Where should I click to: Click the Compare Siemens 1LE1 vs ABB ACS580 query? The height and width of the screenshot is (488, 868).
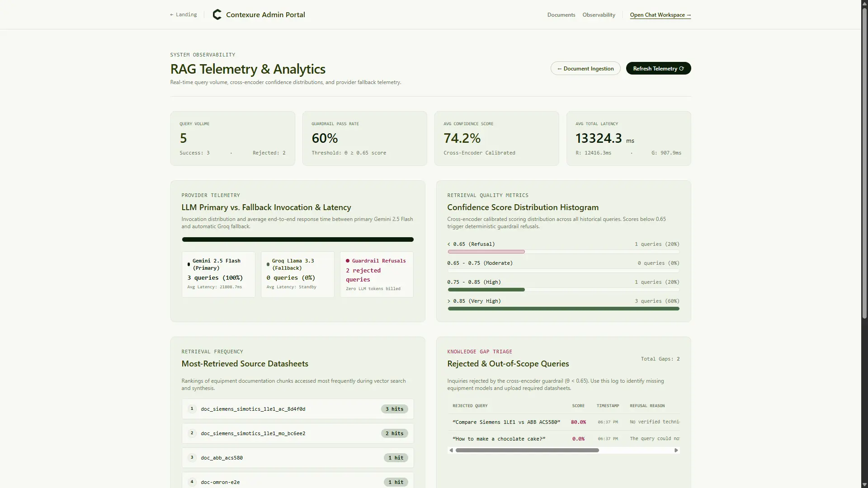pos(506,422)
